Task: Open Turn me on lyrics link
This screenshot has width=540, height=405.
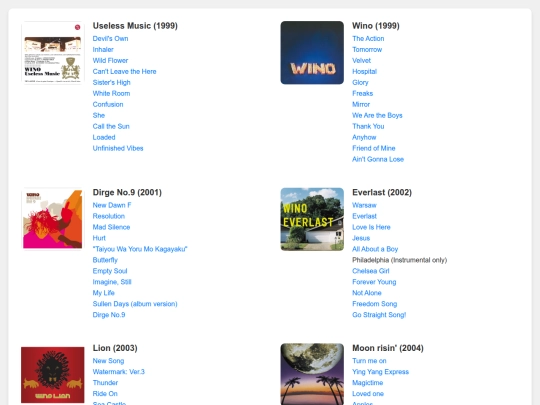Action: [369, 361]
